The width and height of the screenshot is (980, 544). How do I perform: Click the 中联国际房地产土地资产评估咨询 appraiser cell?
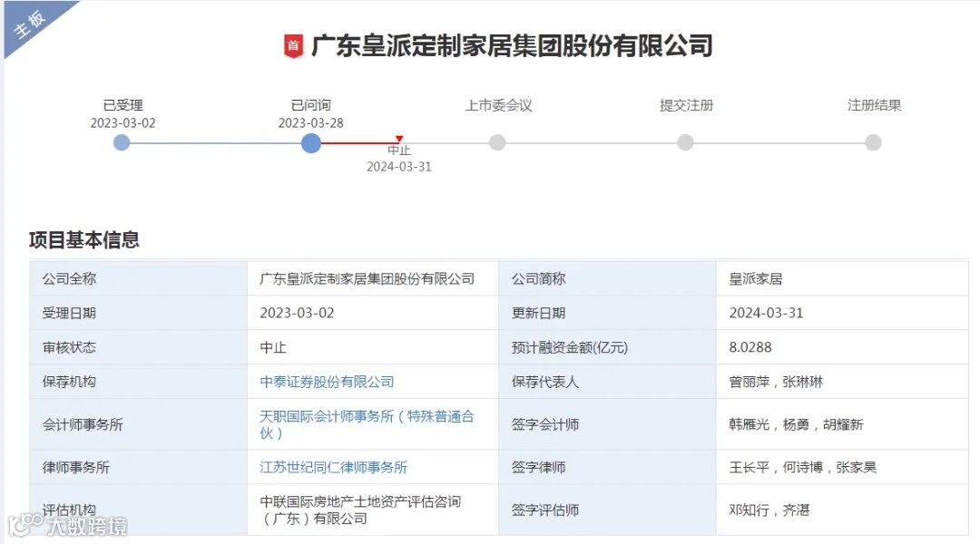click(373, 510)
